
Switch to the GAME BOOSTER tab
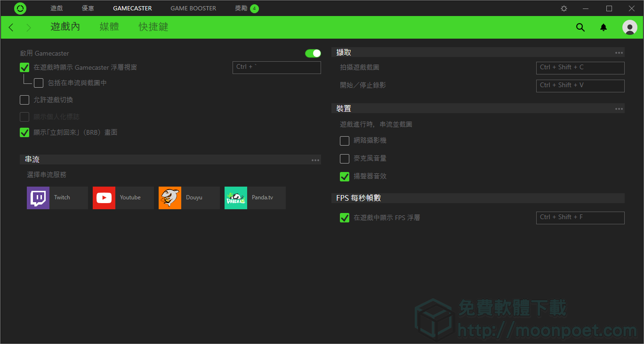pos(193,8)
